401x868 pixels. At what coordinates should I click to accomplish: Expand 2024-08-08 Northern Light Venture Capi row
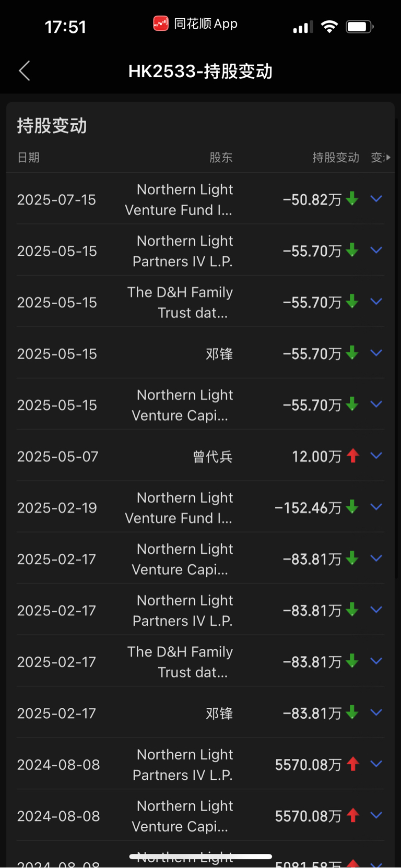tap(376, 815)
